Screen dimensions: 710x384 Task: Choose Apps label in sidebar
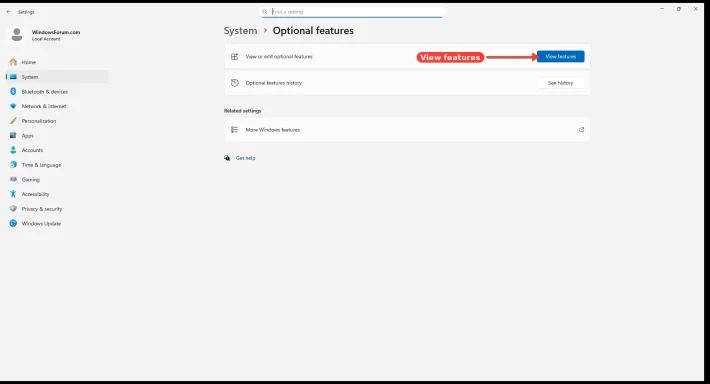[28, 135]
